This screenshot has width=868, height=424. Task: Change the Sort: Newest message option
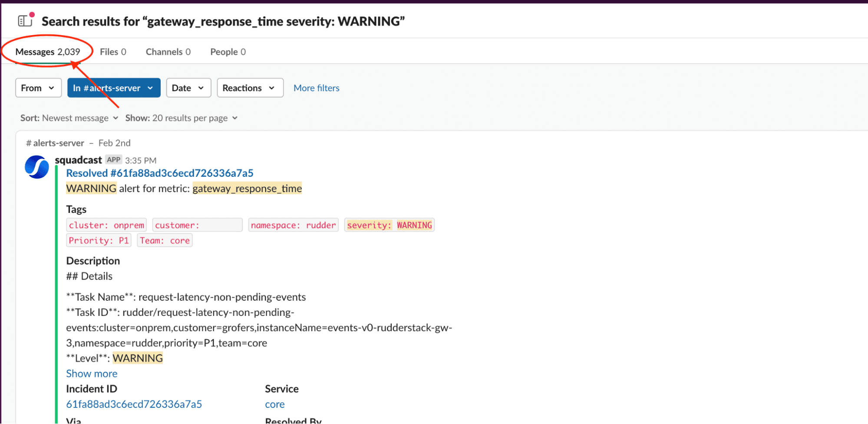click(69, 118)
